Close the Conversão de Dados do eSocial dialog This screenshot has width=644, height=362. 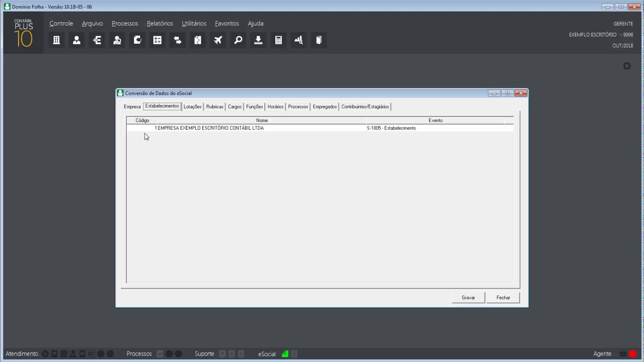click(521, 93)
